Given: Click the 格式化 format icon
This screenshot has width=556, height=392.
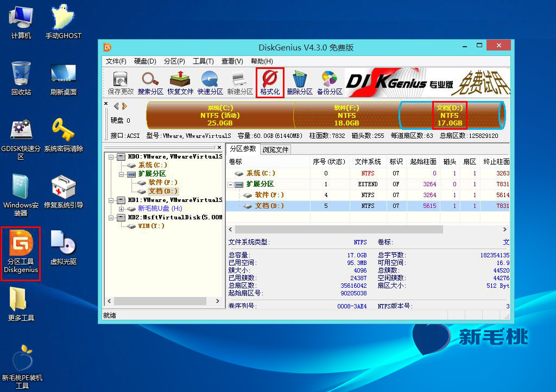Looking at the screenshot, I should click(x=270, y=83).
